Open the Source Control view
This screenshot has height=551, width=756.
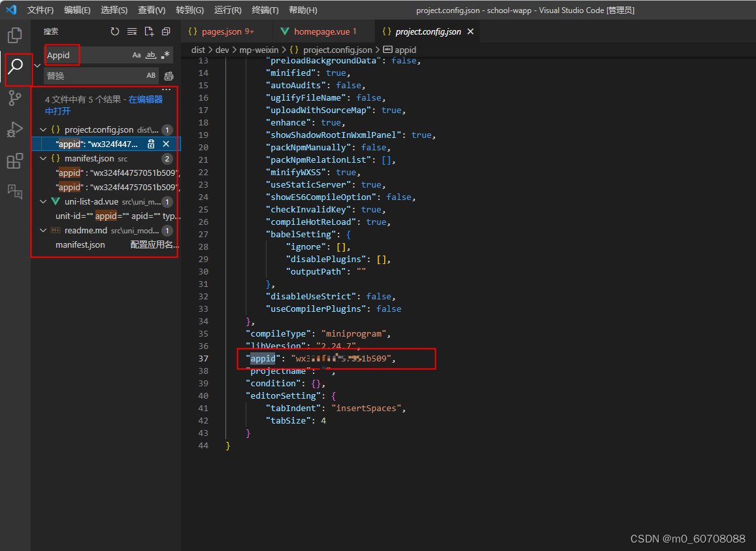coord(15,98)
